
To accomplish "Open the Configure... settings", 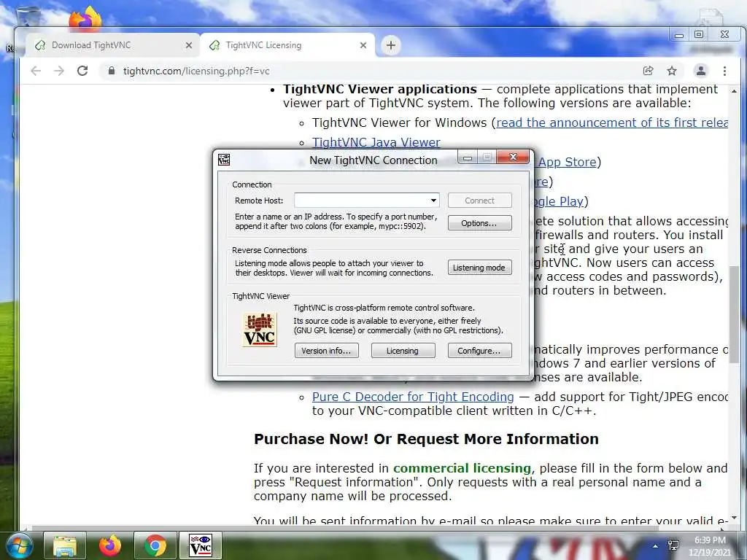I will click(x=480, y=351).
